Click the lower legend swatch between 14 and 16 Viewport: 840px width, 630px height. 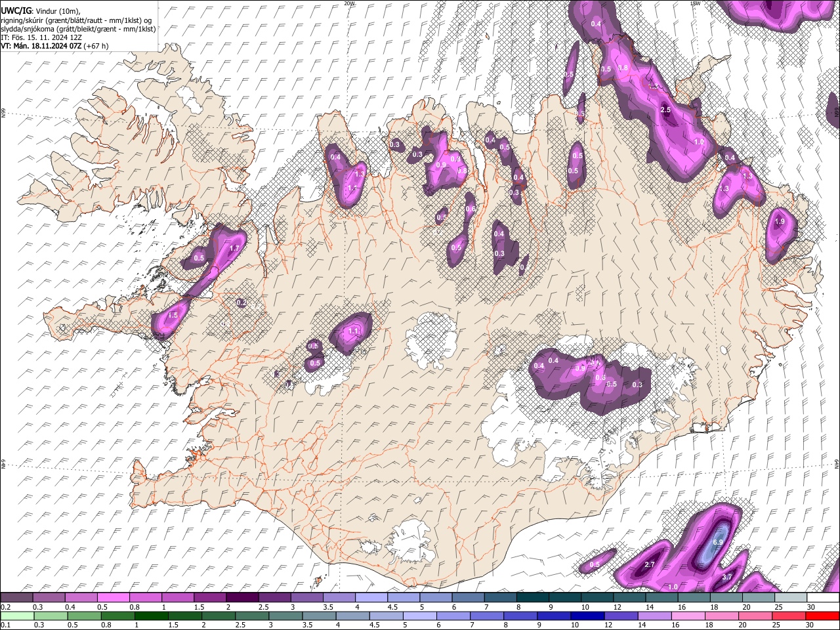coord(654,616)
